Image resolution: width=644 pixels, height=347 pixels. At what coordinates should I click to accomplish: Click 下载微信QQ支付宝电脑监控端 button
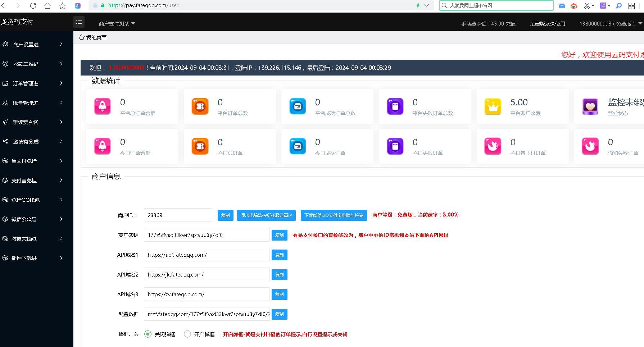(334, 215)
